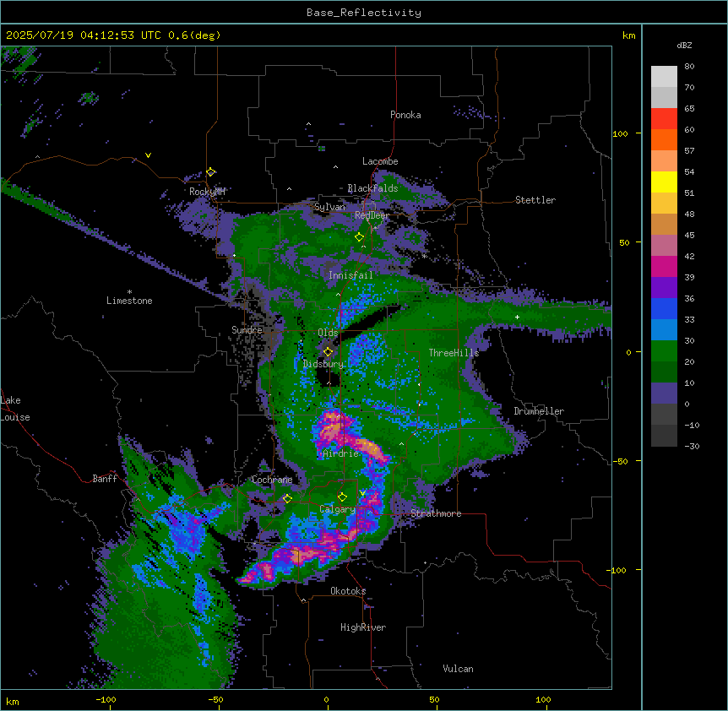
Task: Click the Base_Reflectivity title
Action: pos(364,13)
